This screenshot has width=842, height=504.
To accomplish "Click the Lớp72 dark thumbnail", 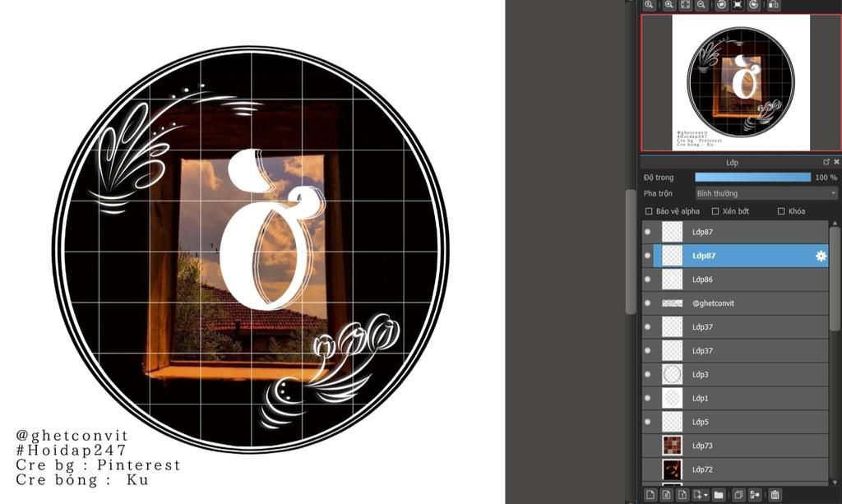I will (672, 469).
